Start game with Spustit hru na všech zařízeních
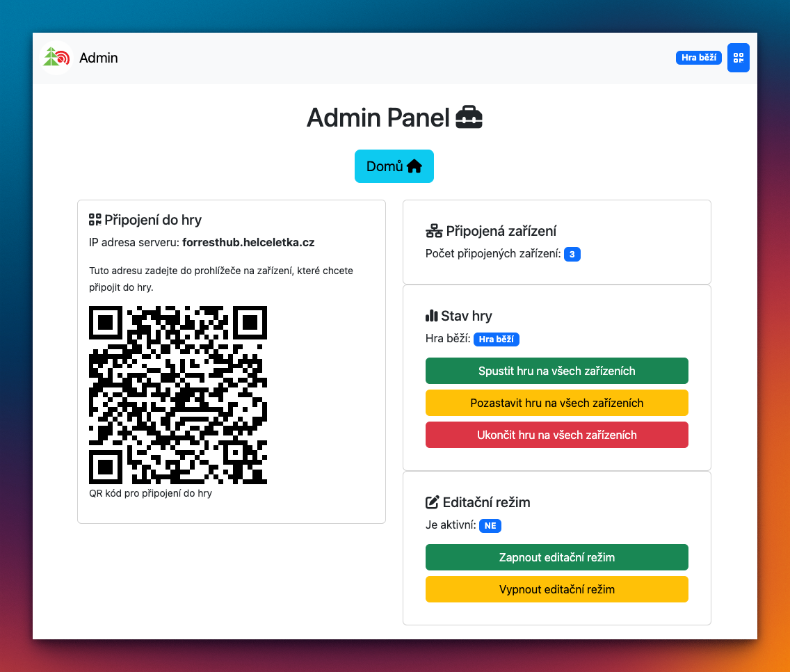Viewport: 790px width, 672px height. tap(557, 371)
